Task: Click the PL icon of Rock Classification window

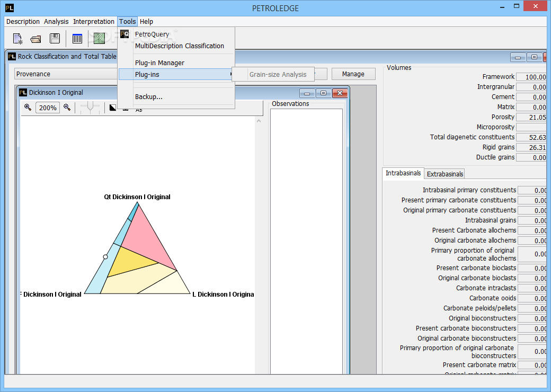Action: (x=12, y=56)
